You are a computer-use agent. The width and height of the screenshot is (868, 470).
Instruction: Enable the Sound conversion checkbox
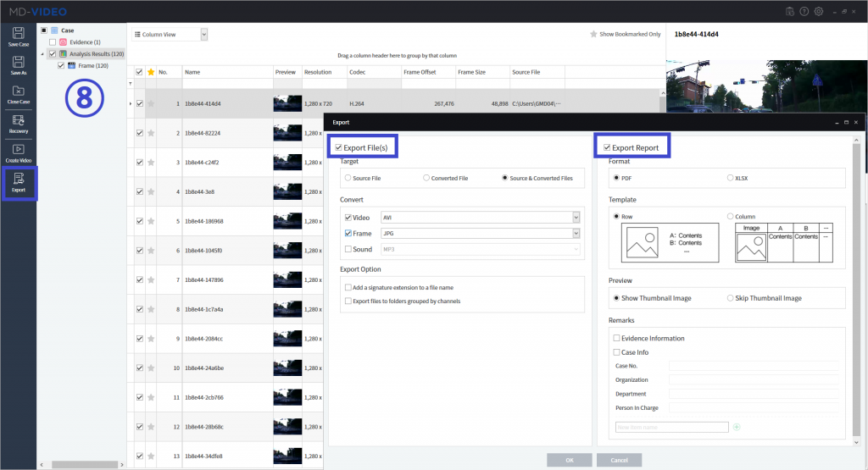(348, 249)
